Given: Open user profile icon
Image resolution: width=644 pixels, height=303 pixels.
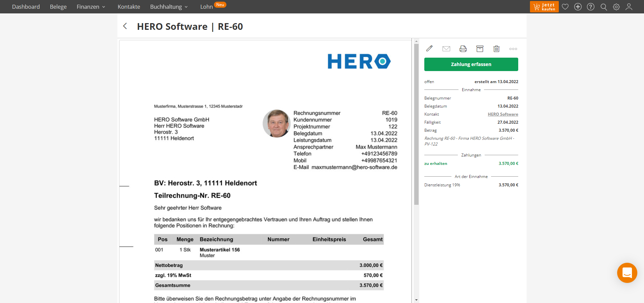Looking at the screenshot, I should [x=629, y=7].
